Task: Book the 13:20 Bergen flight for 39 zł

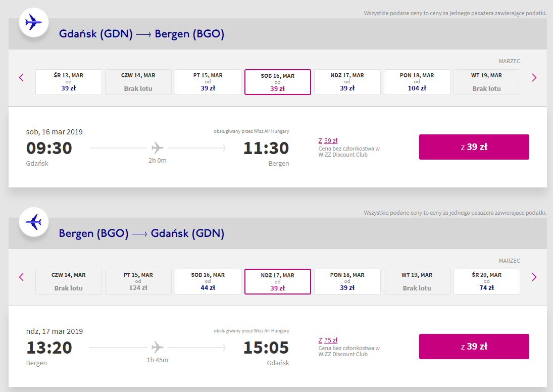Action: click(x=474, y=347)
